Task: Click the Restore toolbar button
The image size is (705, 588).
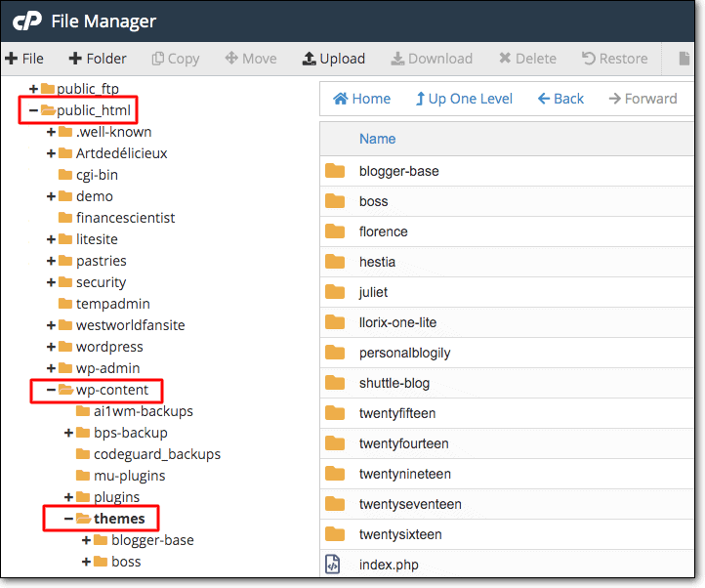Action: coord(614,59)
